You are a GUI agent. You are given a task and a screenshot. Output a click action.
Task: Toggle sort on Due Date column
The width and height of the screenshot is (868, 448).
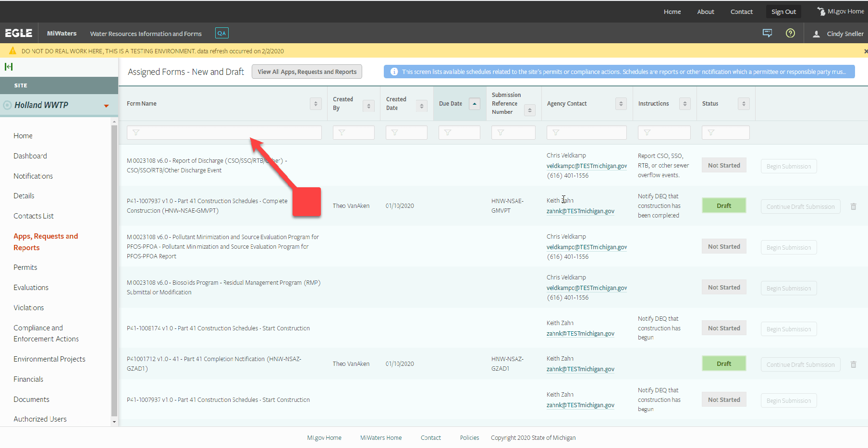tap(474, 104)
